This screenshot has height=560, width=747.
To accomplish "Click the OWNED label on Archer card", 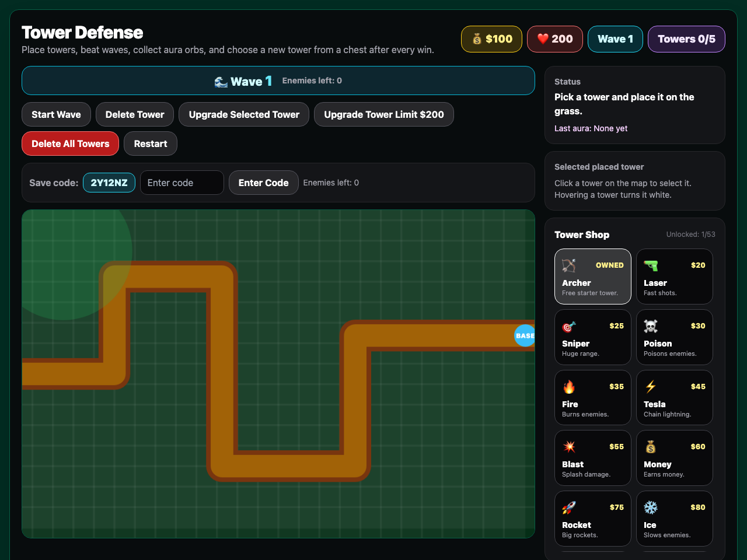I will click(x=609, y=265).
